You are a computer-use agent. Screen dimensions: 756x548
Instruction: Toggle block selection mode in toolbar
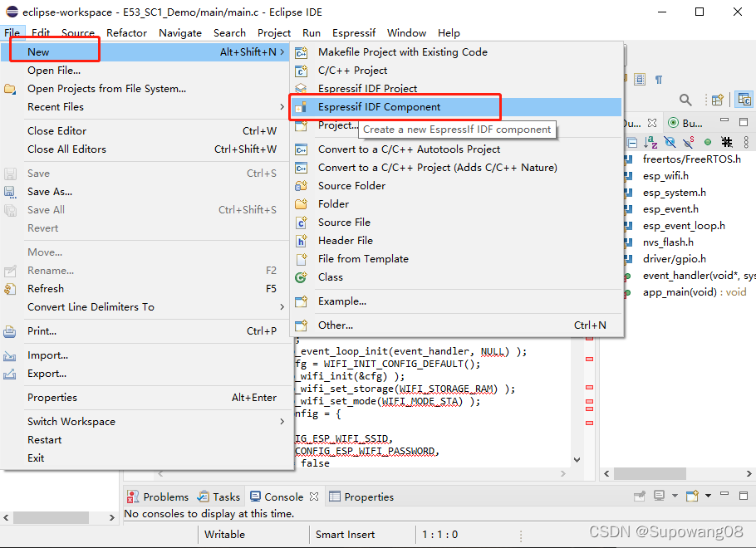(x=640, y=79)
